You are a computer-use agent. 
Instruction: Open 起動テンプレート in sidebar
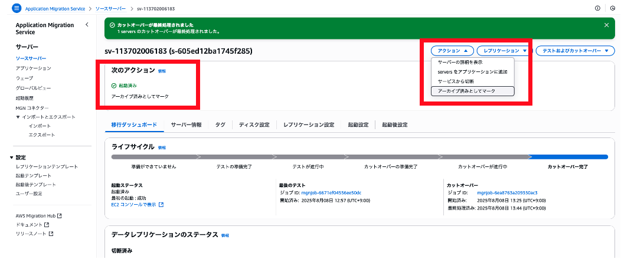point(33,176)
